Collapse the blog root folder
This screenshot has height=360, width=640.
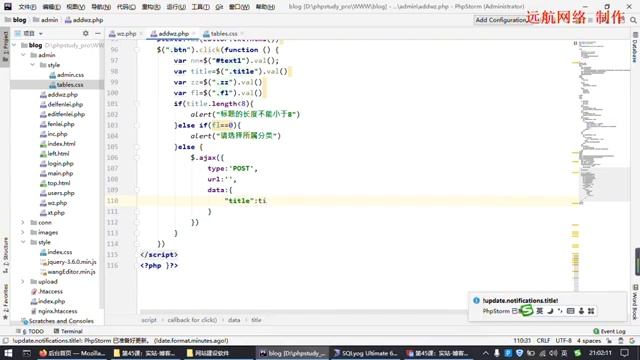tap(15, 45)
